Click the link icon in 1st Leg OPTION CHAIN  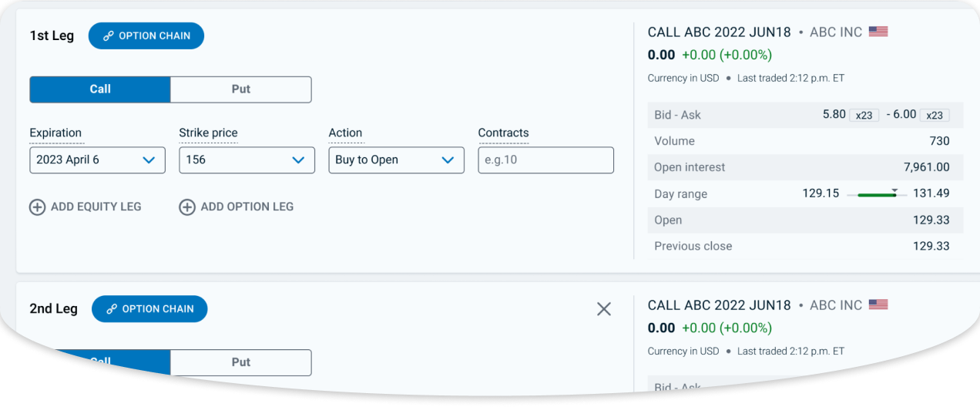pyautogui.click(x=109, y=36)
